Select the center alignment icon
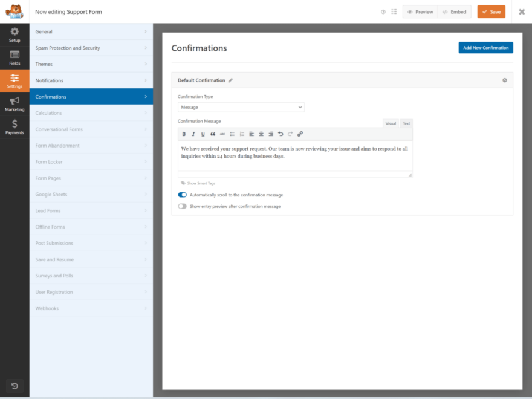Viewport: 532px width, 399px height. point(261,134)
